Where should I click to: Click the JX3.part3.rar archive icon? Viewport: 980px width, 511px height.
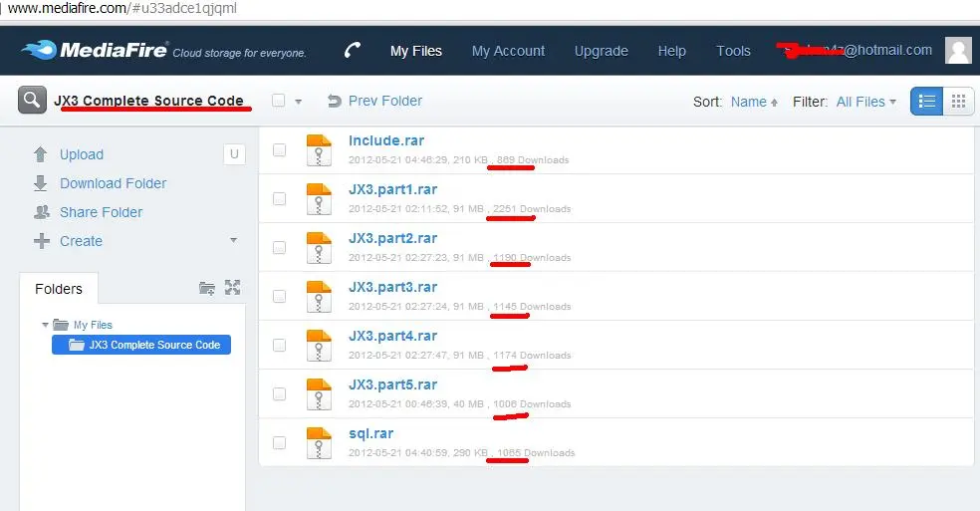pyautogui.click(x=319, y=297)
